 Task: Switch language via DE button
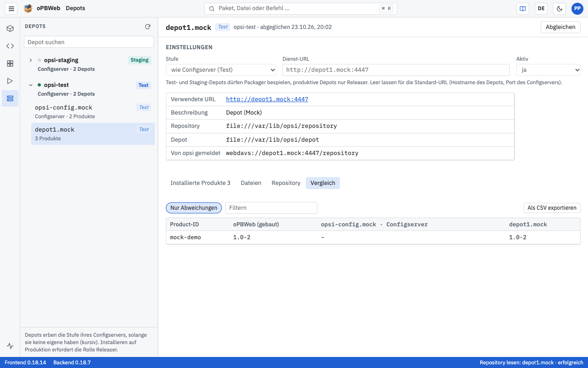[541, 8]
